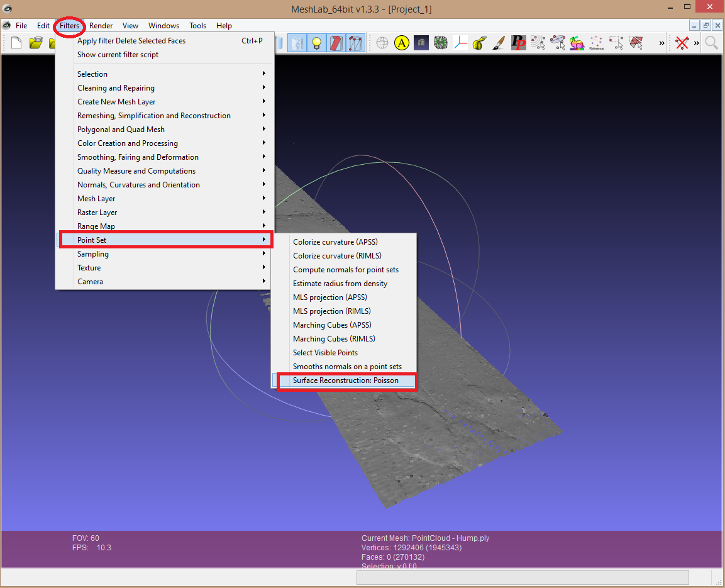
Task: Open the Windows menu
Action: coord(163,26)
